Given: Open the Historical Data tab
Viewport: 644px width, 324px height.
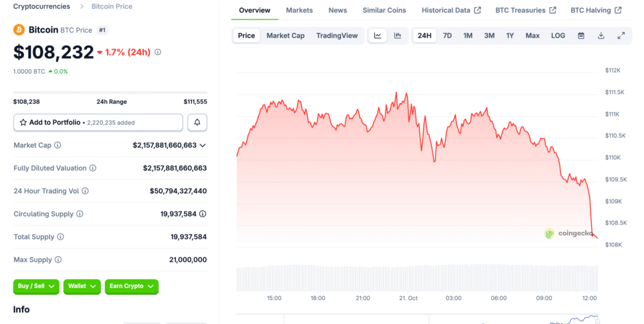Looking at the screenshot, I should pos(451,10).
